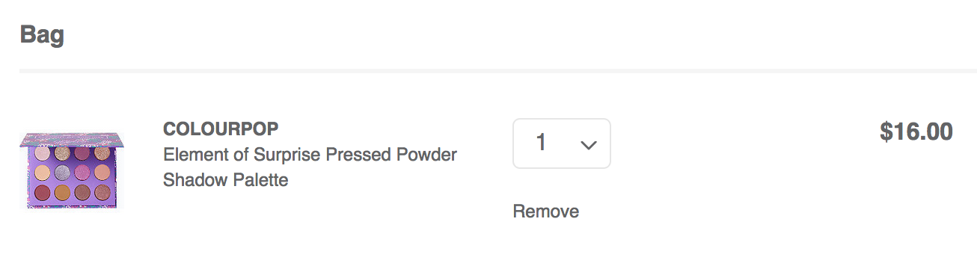Click the mustard yellow shade in the palette image
This screenshot has height=275, width=980.
pyautogui.click(x=62, y=192)
